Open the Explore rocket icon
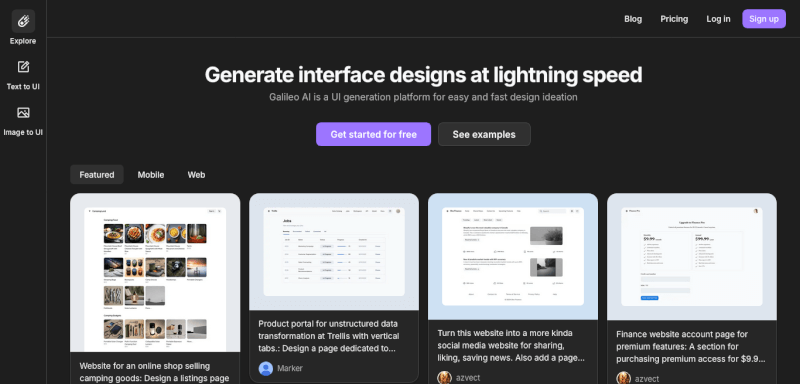Image resolution: width=800 pixels, height=384 pixels. [x=23, y=21]
